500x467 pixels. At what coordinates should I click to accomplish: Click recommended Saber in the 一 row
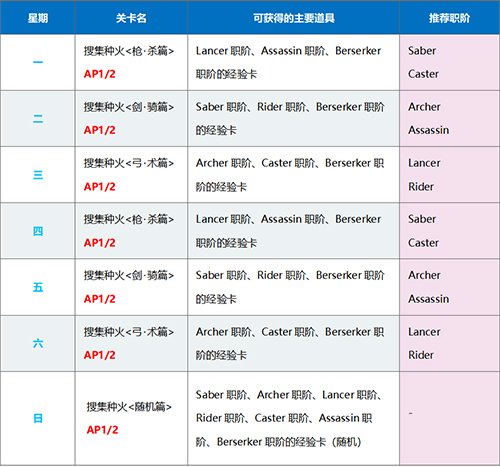[422, 51]
